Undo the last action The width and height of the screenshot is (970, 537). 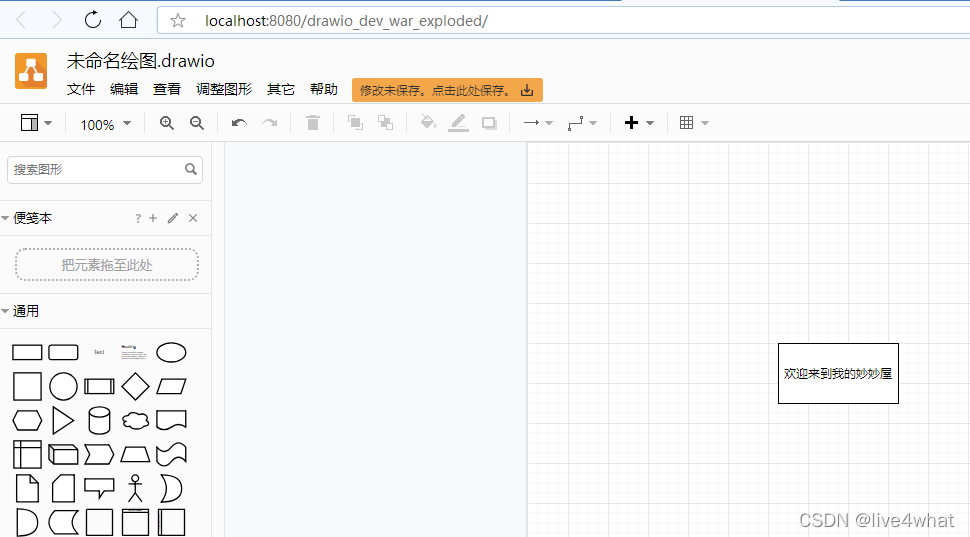239,123
